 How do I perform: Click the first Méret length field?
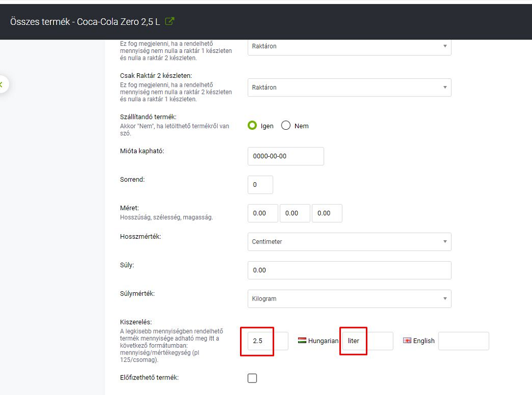263,213
